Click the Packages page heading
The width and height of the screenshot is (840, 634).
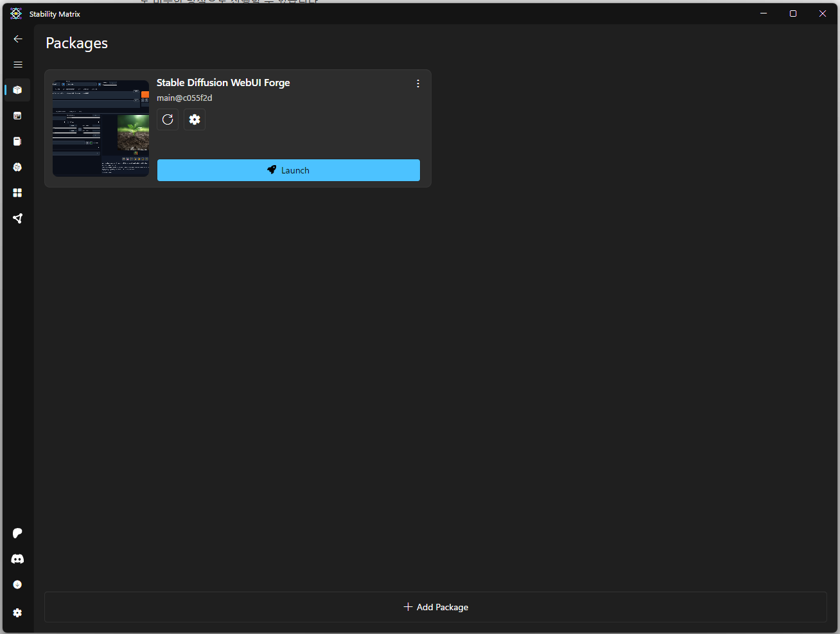pyautogui.click(x=76, y=43)
